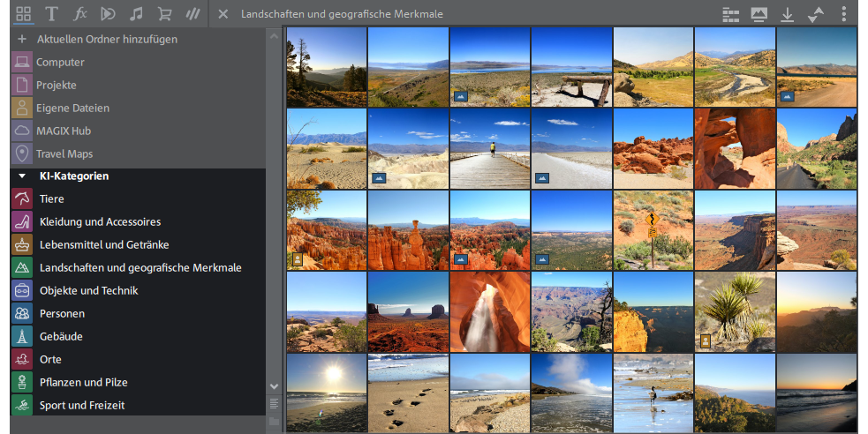Toggle large thumbnail preview view
This screenshot has width=868, height=434.
(759, 14)
